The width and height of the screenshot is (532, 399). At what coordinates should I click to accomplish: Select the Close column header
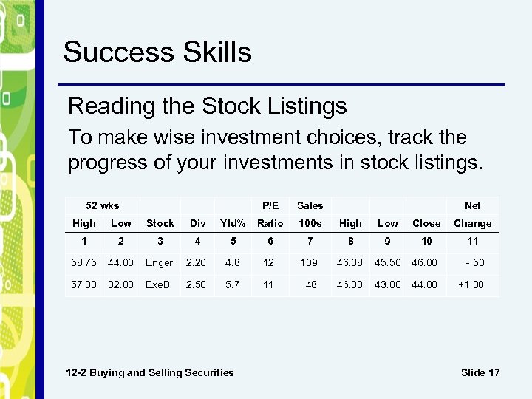click(x=426, y=223)
